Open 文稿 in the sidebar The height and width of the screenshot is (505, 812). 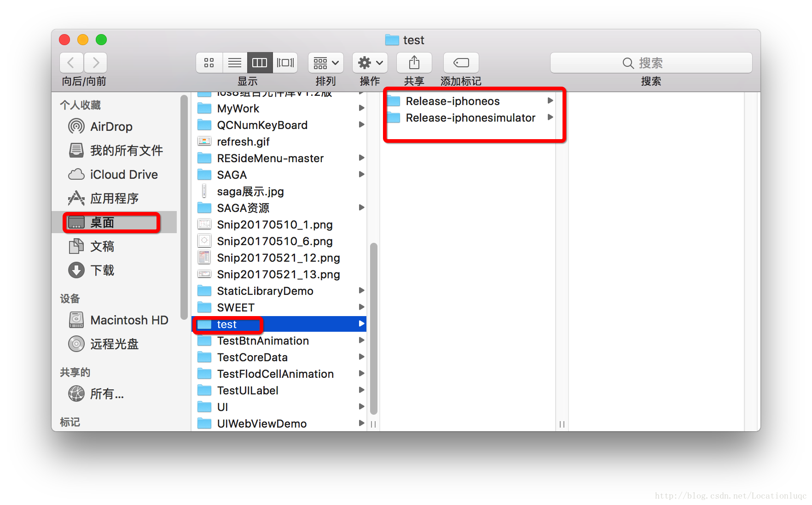coord(115,247)
